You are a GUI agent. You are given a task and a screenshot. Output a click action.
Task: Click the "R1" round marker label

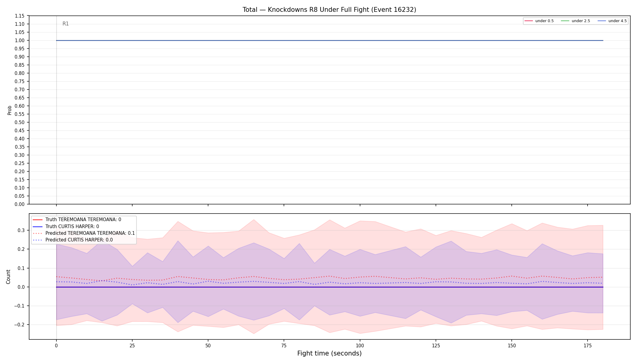click(66, 24)
